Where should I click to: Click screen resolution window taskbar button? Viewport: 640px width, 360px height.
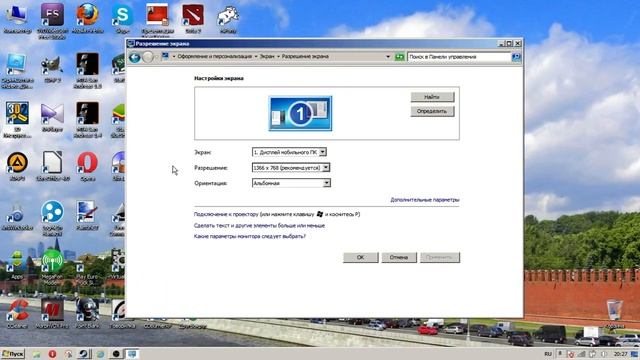point(131,354)
